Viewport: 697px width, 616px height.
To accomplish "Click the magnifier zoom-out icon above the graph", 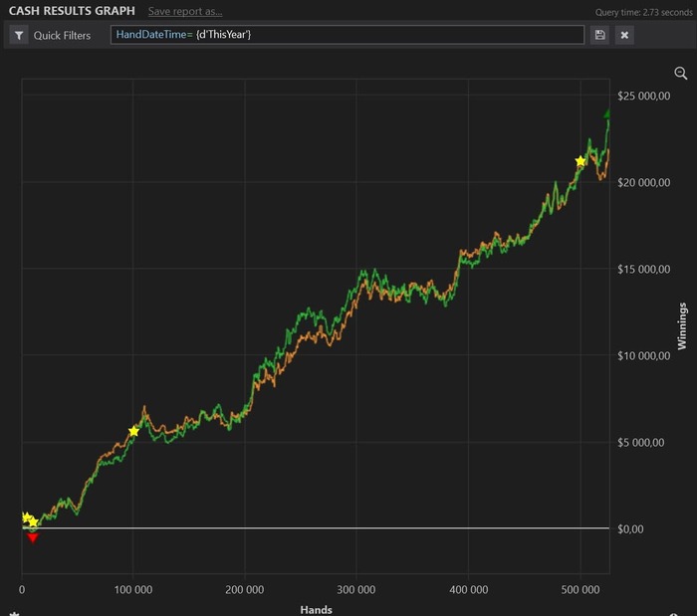I will tap(681, 74).
